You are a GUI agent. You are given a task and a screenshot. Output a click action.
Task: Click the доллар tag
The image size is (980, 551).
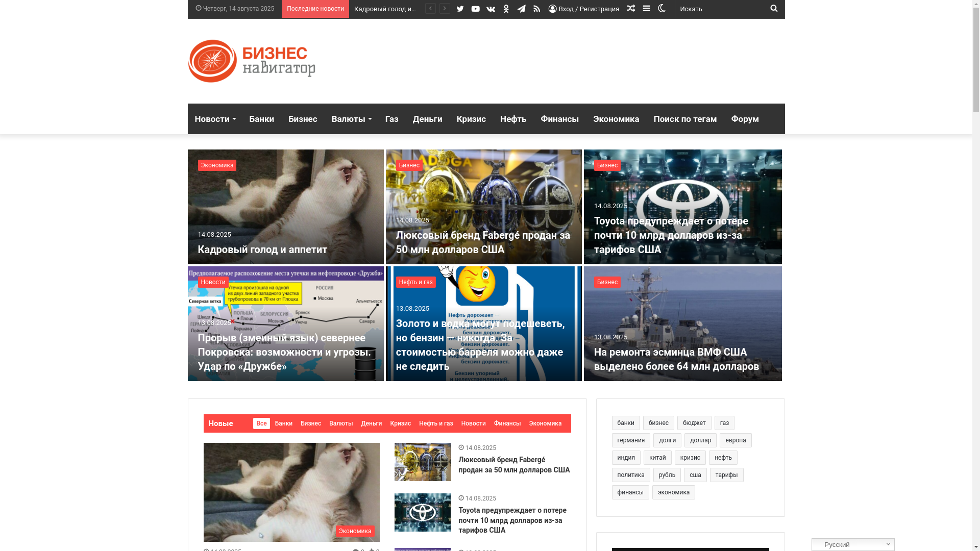(x=700, y=440)
